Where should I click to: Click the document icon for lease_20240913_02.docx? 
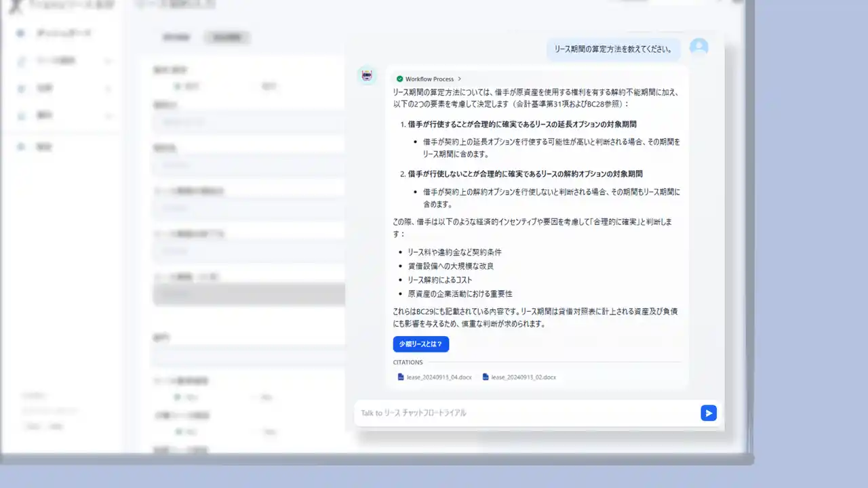tap(486, 377)
